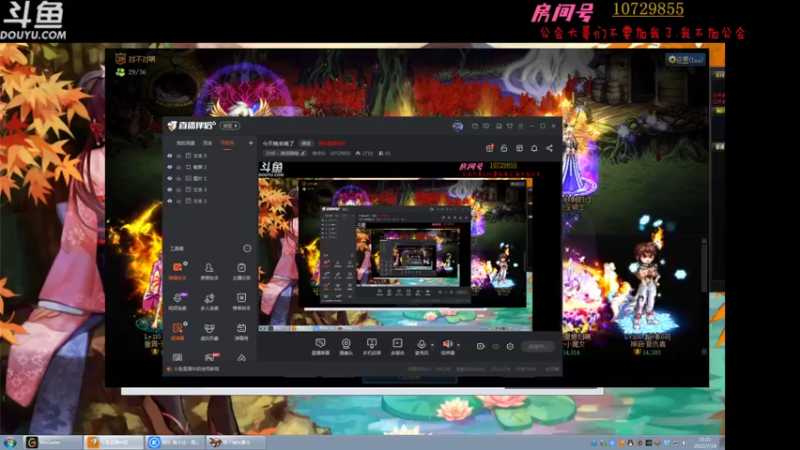Open the user avatar in the title bar
This screenshot has height=450, width=800.
pos(457,126)
